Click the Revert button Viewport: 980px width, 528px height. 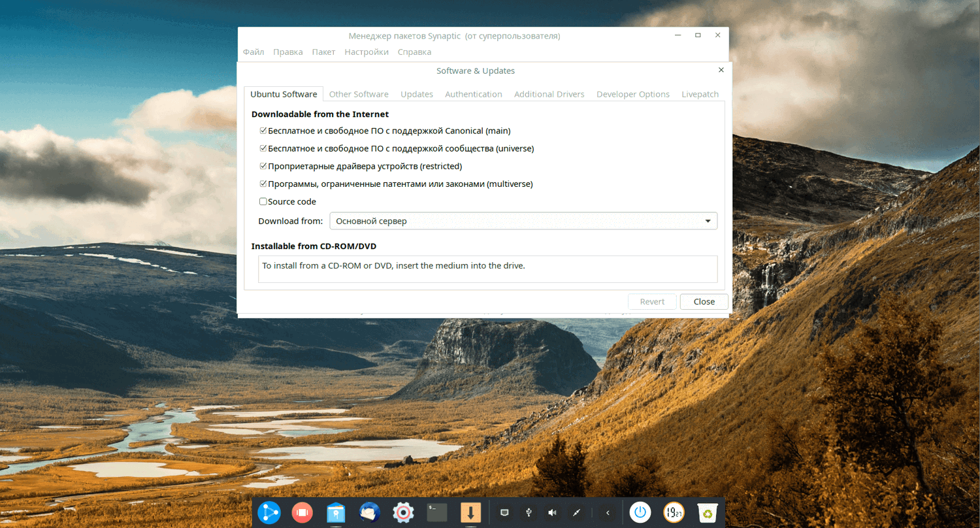(652, 301)
